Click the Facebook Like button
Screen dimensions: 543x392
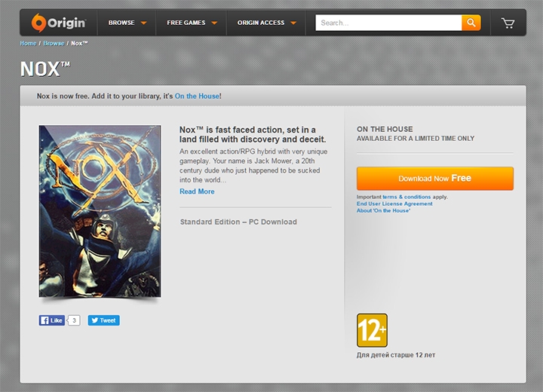point(52,320)
